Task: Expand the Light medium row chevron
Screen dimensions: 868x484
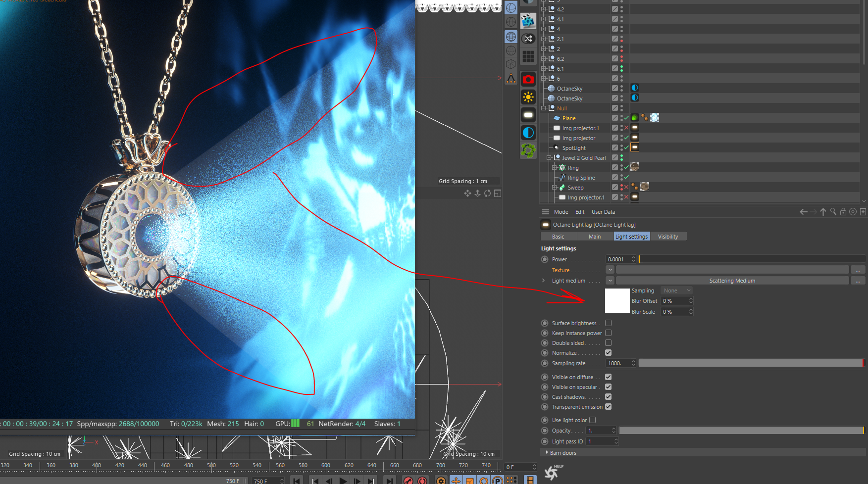Action: tap(544, 281)
